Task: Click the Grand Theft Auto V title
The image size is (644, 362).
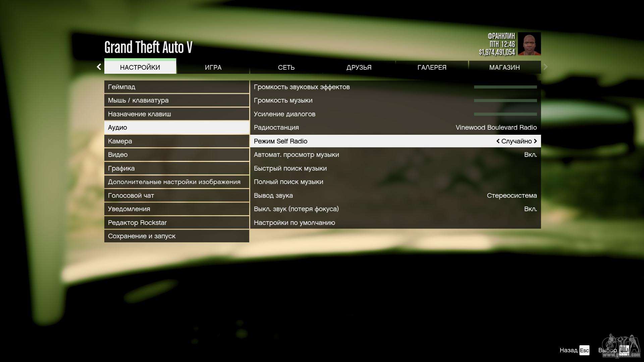Action: pos(148,47)
